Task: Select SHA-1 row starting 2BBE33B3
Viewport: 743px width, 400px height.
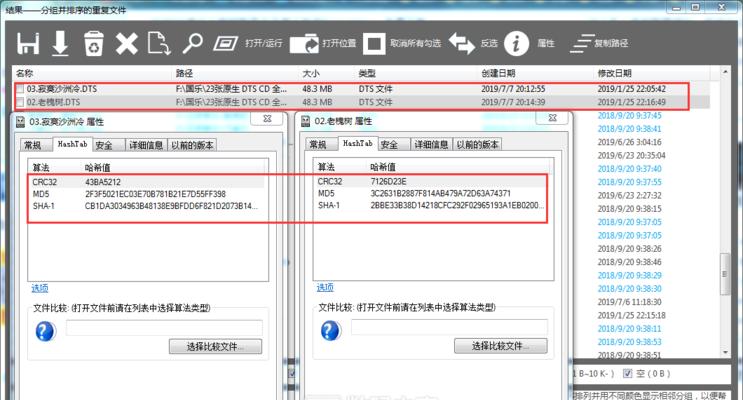Action: point(433,205)
